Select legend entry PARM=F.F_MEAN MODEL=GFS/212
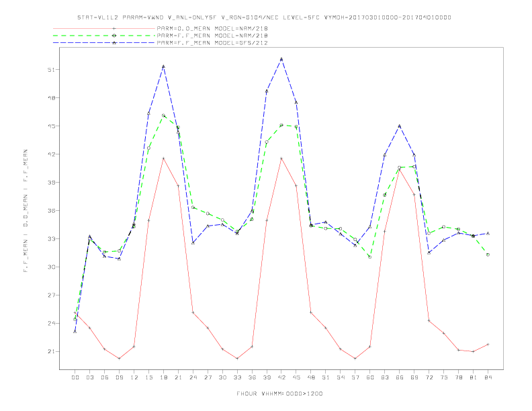The height and width of the screenshot is (411, 532). (212, 43)
